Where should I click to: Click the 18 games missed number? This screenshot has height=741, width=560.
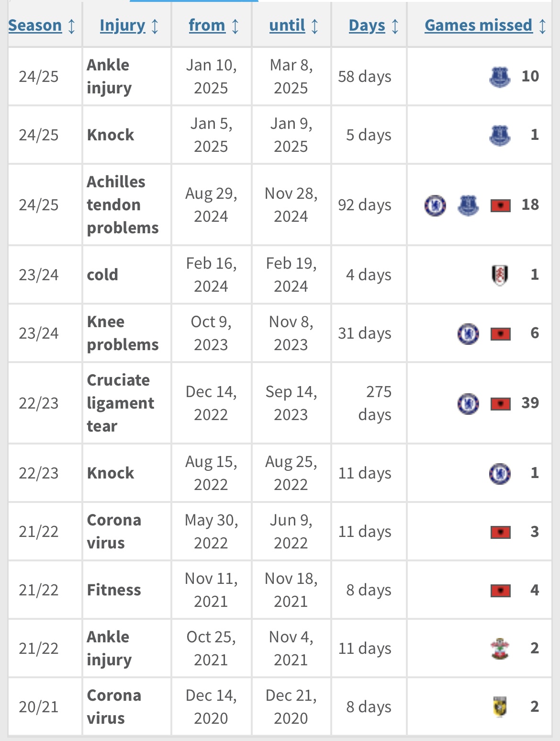tap(530, 205)
